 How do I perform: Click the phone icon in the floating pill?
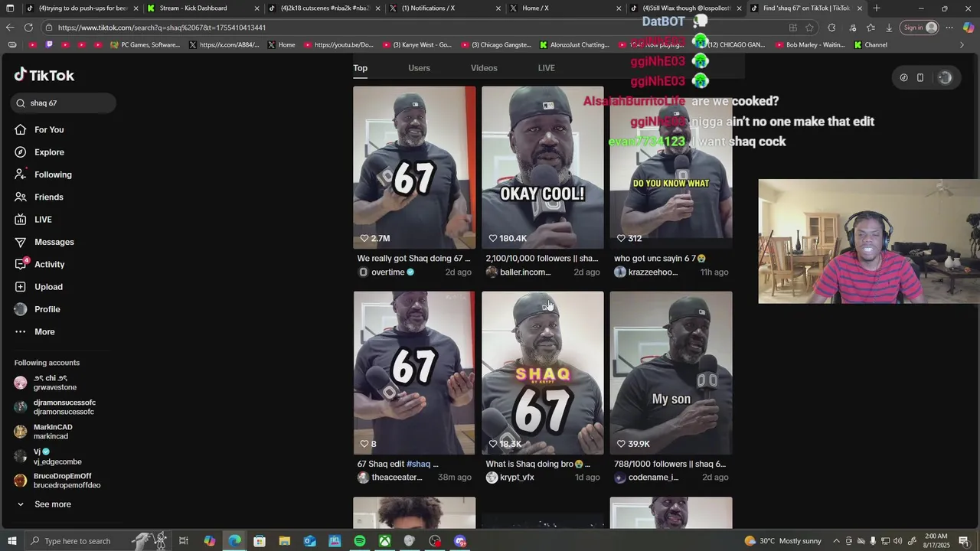coord(920,77)
